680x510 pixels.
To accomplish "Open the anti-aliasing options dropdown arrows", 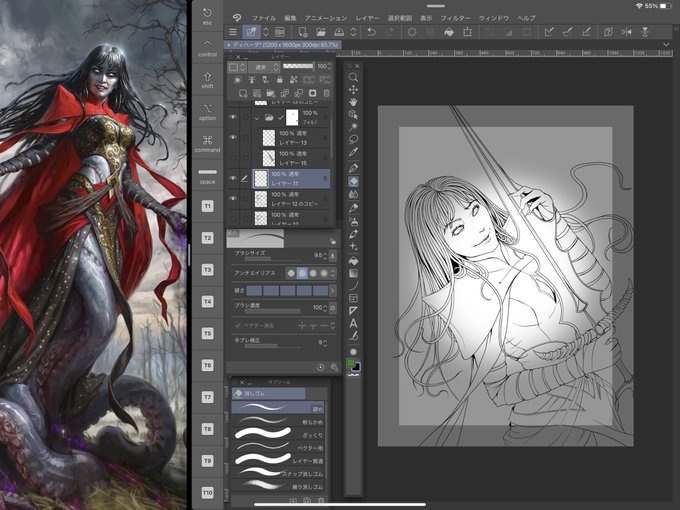I will [333, 273].
